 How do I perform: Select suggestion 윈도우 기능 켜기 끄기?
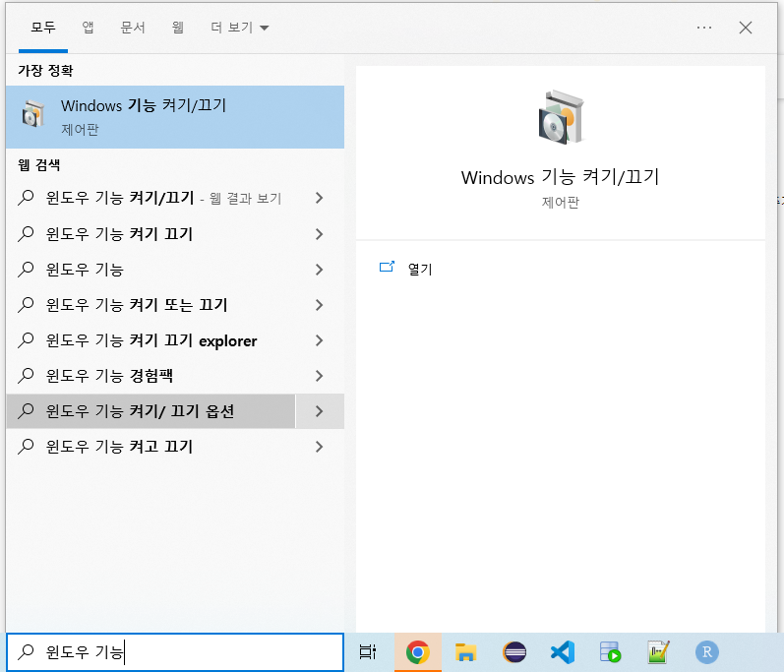coord(151,234)
